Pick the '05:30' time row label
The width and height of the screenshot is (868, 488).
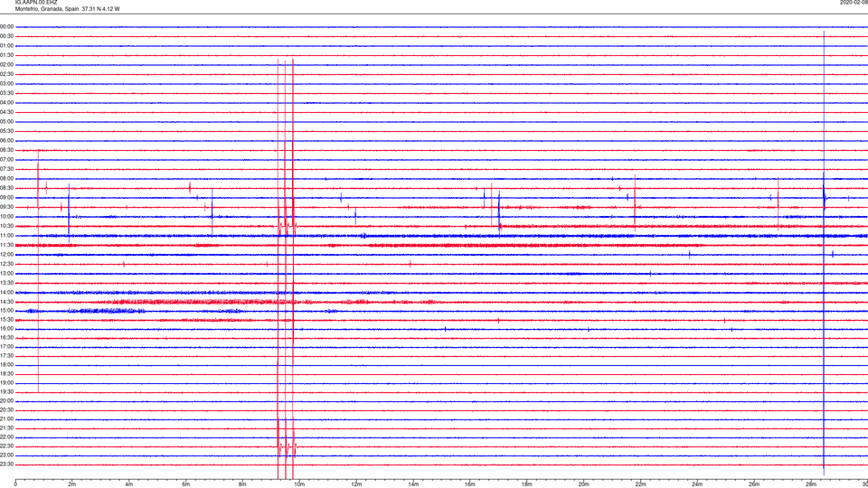pyautogui.click(x=6, y=131)
